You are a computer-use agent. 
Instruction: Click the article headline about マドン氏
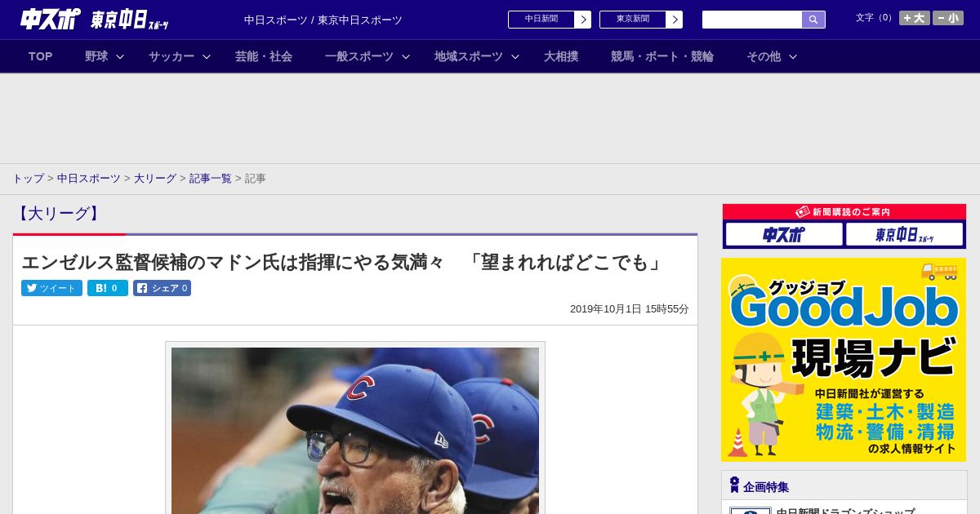(343, 262)
